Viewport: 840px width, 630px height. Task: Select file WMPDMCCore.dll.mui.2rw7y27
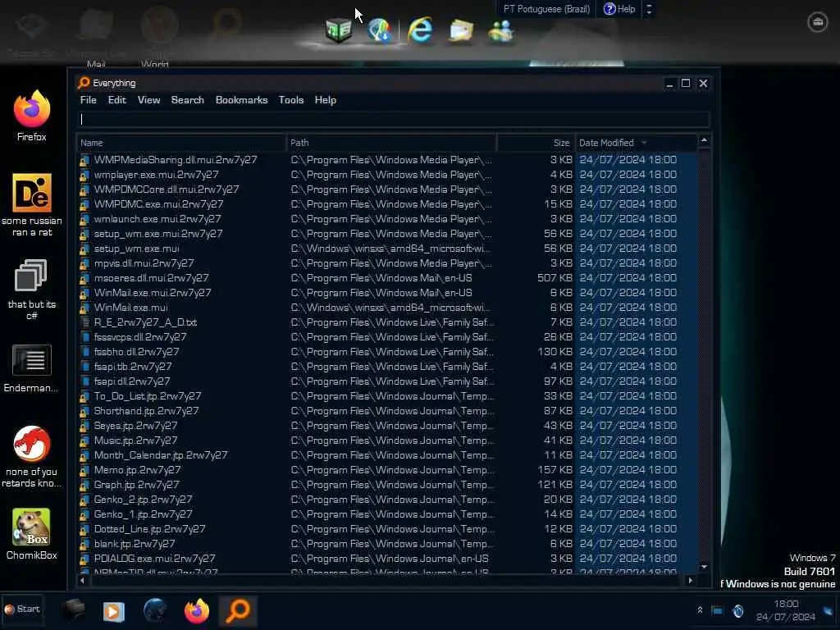coord(166,189)
